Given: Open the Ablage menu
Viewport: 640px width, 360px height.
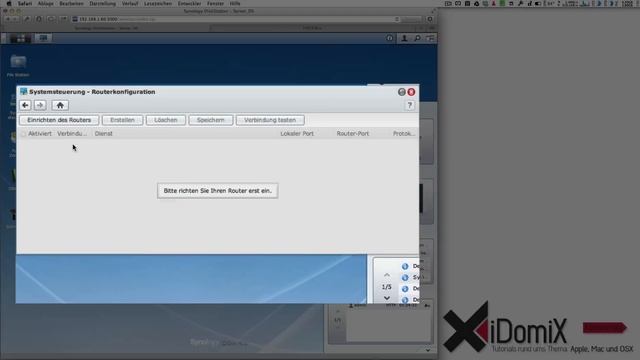Looking at the screenshot, I should [x=46, y=3].
